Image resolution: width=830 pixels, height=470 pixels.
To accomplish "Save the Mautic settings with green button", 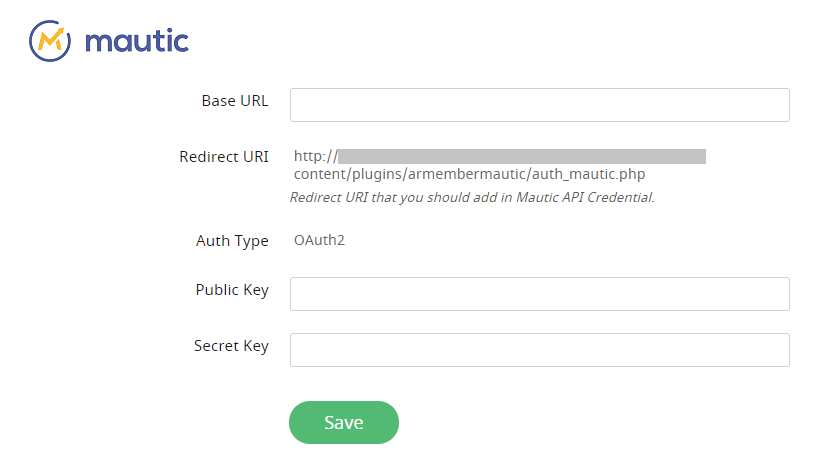I will click(344, 422).
